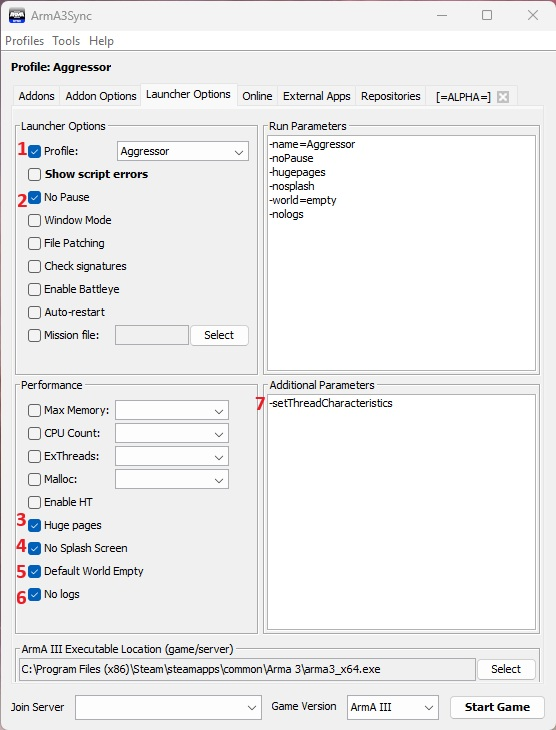Close the [=ALPHA=] repository tab
The height and width of the screenshot is (730, 556).
pyautogui.click(x=502, y=97)
